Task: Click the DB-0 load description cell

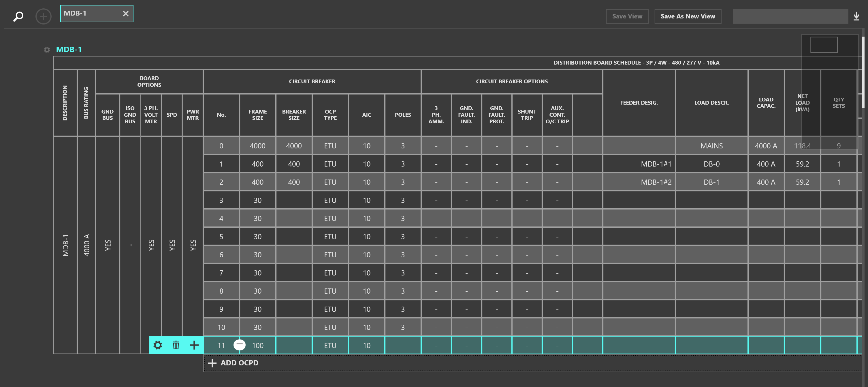Action: 711,164
